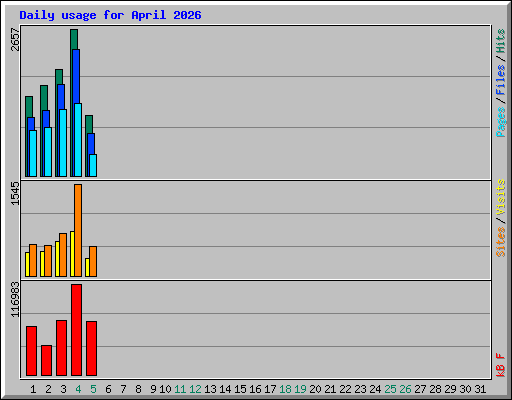Click the day 2 cyan pages bar
Screen dimensions: 512x400
48,152
